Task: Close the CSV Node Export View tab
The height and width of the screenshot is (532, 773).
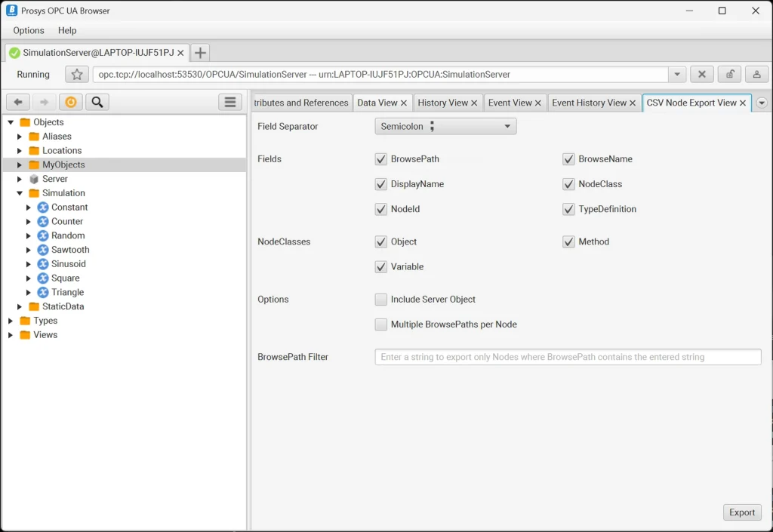Action: [x=742, y=102]
